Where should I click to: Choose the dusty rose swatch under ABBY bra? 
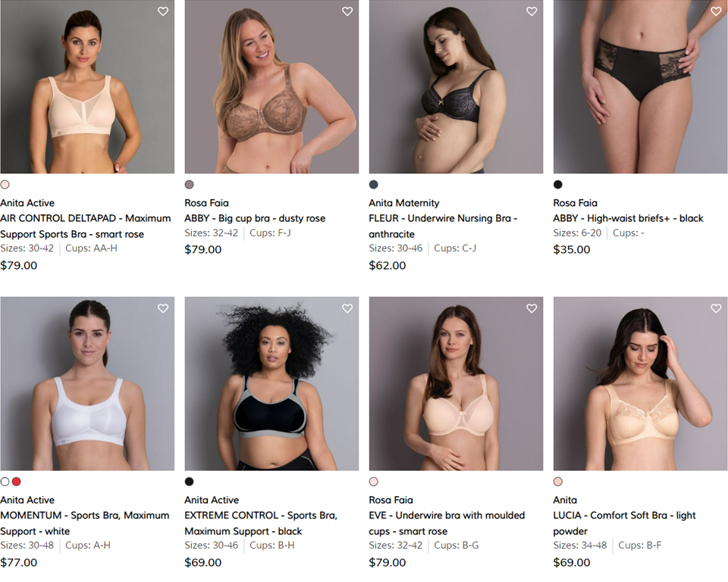coord(189,185)
